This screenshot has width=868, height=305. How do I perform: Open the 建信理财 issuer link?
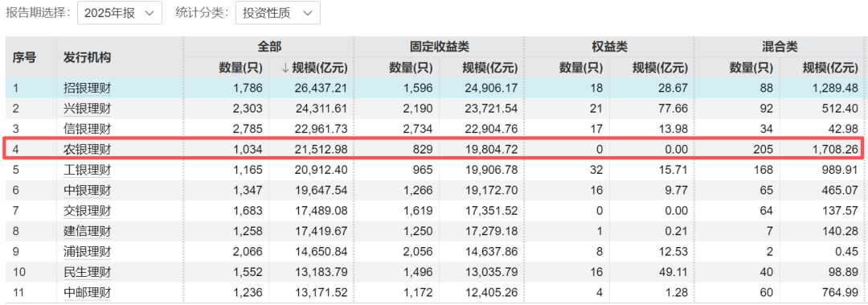pos(88,231)
